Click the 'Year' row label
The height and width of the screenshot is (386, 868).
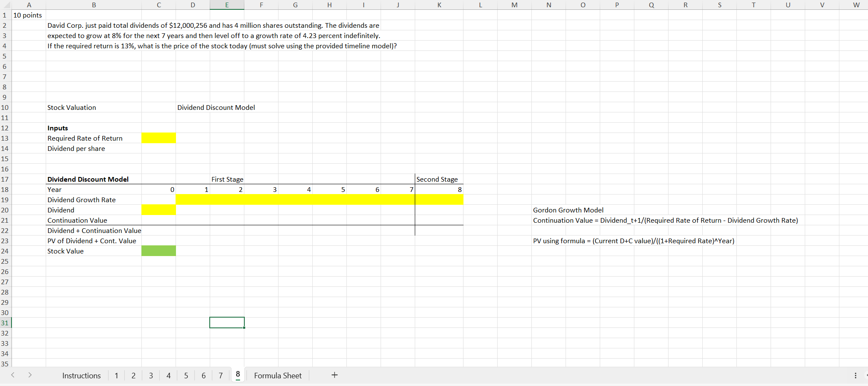click(x=54, y=189)
